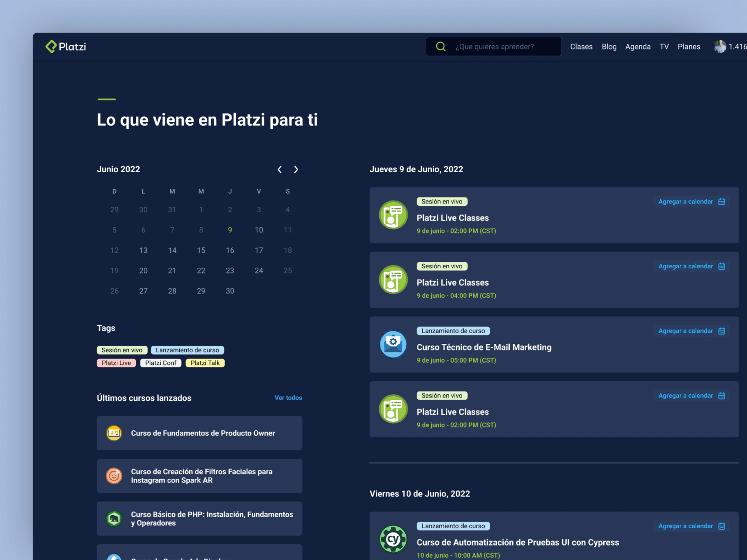Pick day 13 in the calendar

pyautogui.click(x=143, y=251)
